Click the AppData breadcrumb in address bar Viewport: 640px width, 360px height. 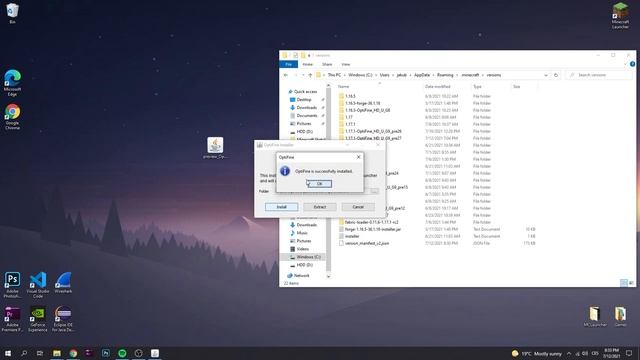click(422, 75)
